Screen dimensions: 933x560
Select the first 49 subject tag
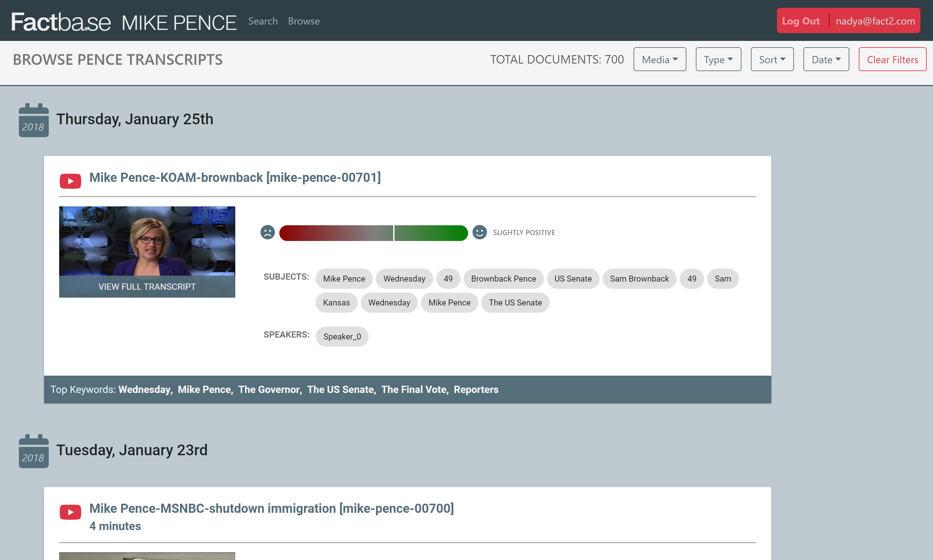click(x=448, y=278)
